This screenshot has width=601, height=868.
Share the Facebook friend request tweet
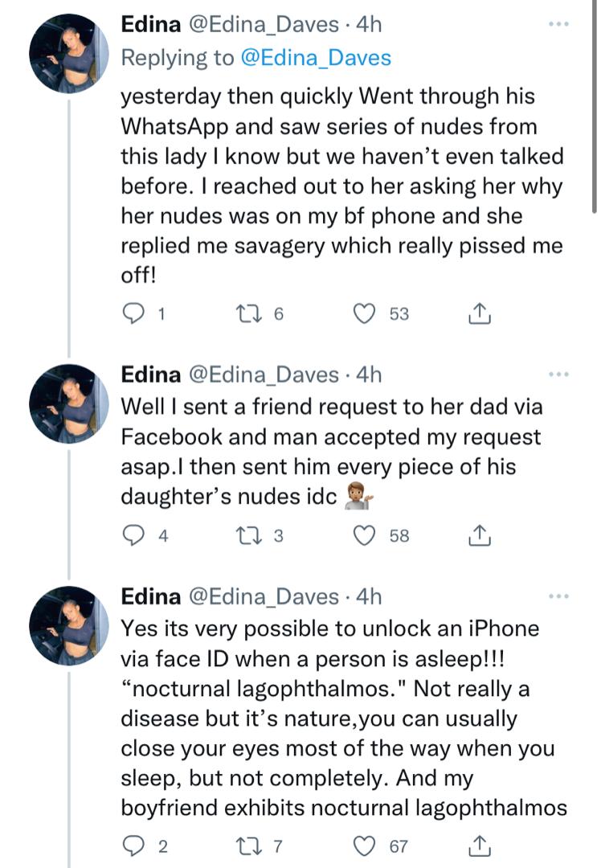point(479,534)
